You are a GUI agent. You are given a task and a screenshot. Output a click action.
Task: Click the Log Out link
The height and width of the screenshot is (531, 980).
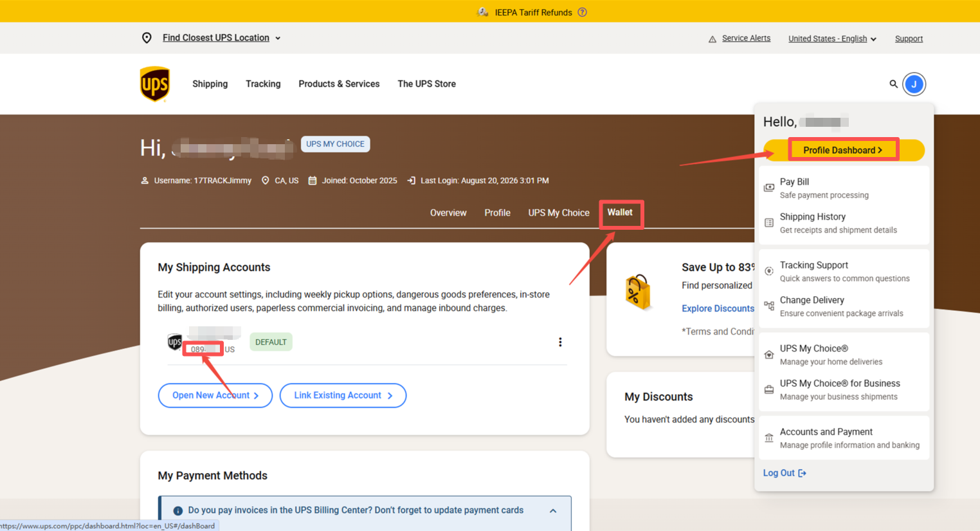coord(785,473)
